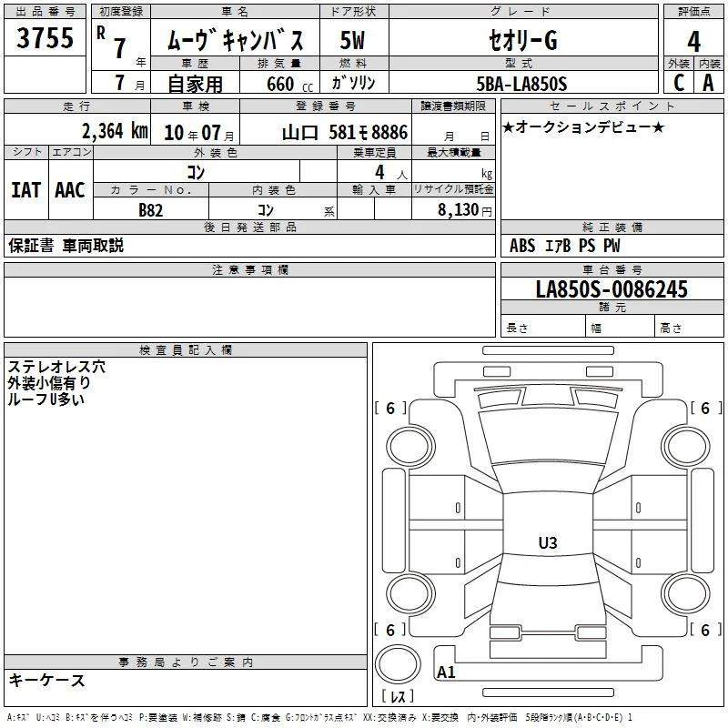728x728 pixels.
Task: Click inspection expiry 10年07月
Action: [199, 133]
